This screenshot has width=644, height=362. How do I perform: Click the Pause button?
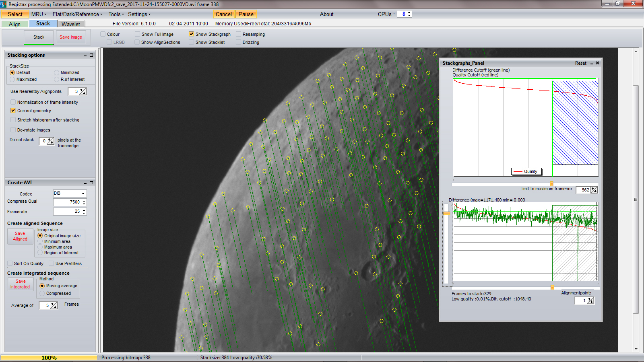click(246, 14)
